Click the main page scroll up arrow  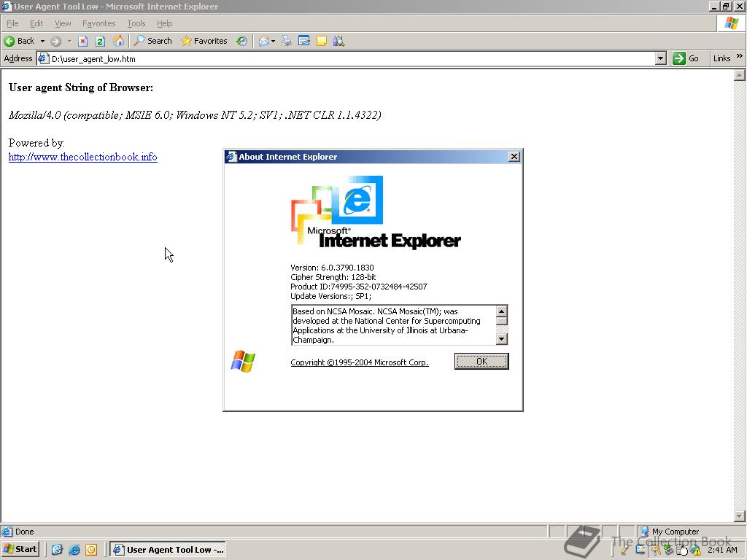click(x=740, y=75)
